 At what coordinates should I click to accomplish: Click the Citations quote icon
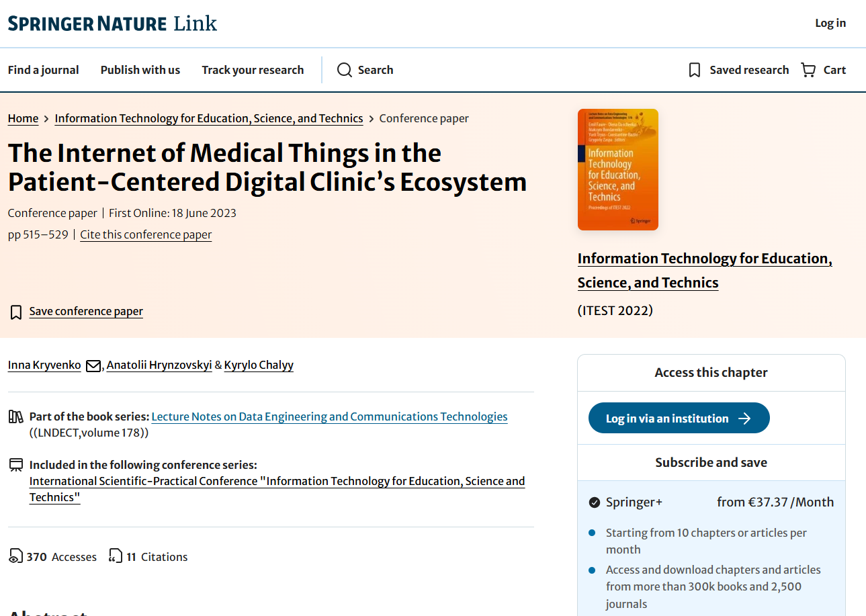(x=116, y=556)
